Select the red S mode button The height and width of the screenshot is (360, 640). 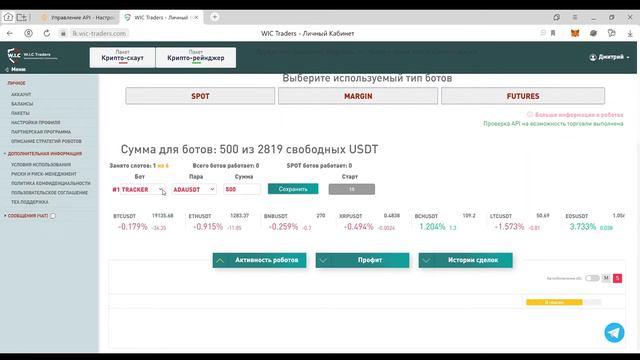pos(618,278)
